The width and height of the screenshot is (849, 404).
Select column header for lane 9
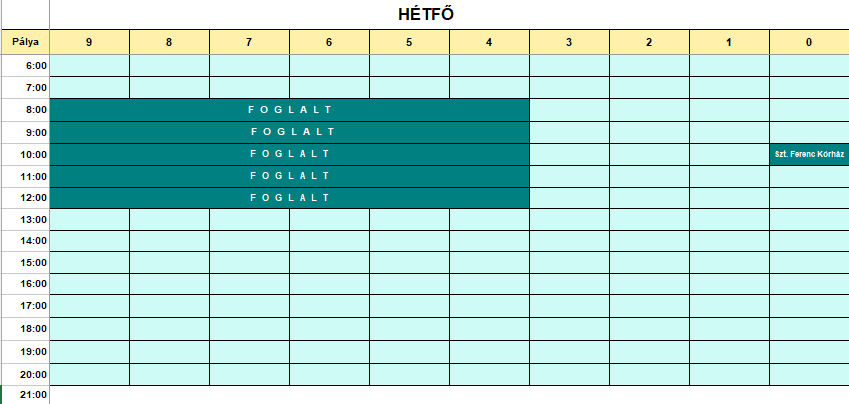click(89, 42)
